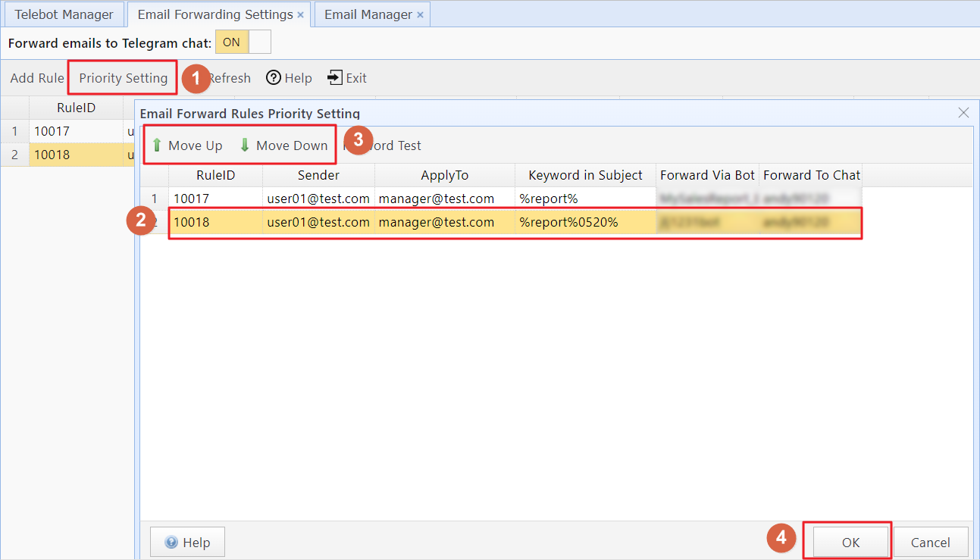Switch to the Telebot Manager tab
Viewport: 980px width, 560px height.
pyautogui.click(x=64, y=14)
